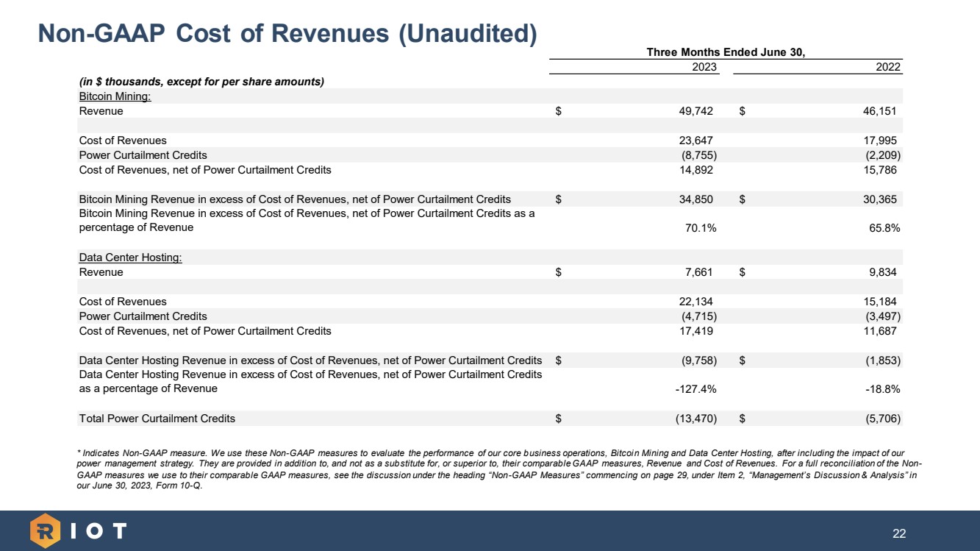The image size is (980, 551).
Task: Click cost of revenues value 23,647
Action: tap(695, 141)
